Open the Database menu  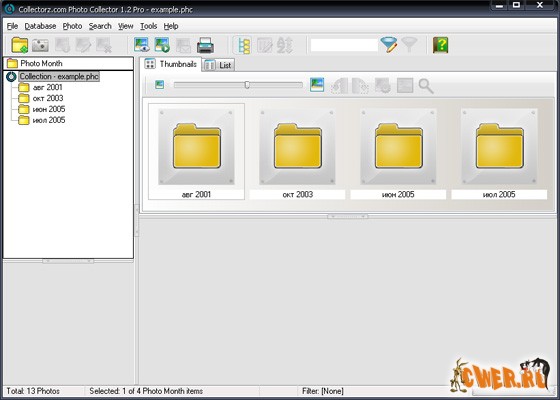[x=40, y=26]
